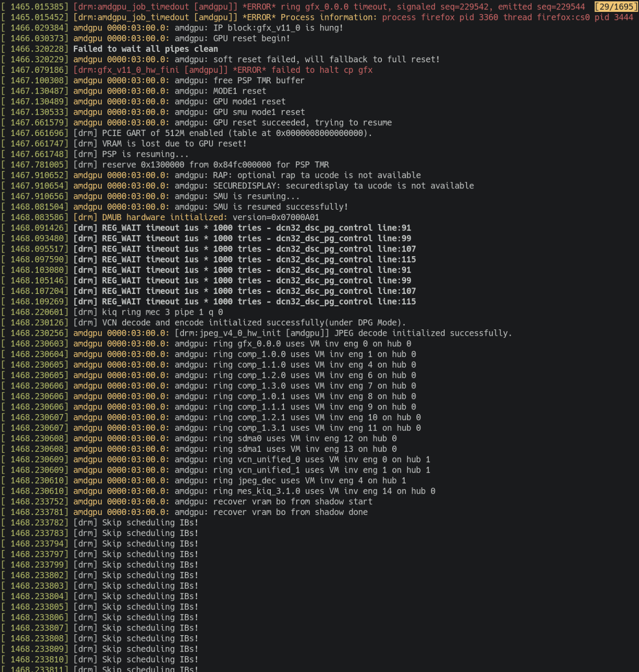Click 'DMUB hardware initialized' version text

196,217
